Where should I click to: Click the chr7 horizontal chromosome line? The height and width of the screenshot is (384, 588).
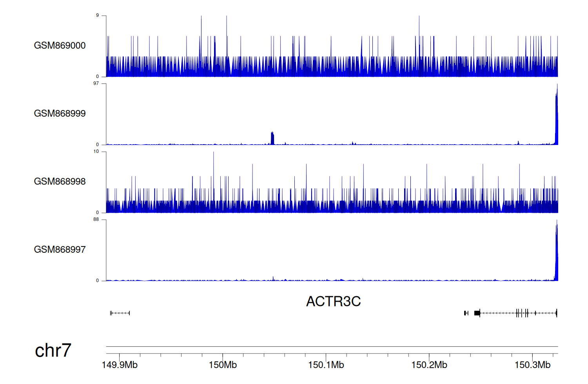[332, 346]
